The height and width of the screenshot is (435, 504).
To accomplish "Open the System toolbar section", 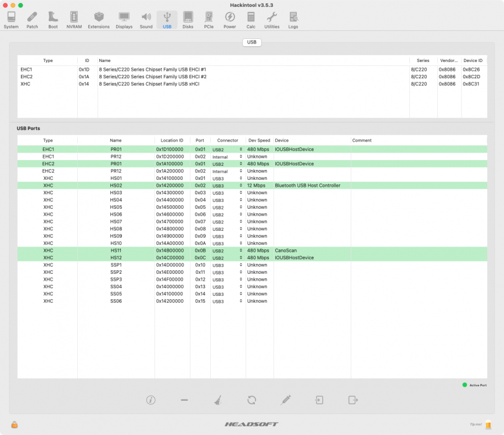I will (x=11, y=20).
